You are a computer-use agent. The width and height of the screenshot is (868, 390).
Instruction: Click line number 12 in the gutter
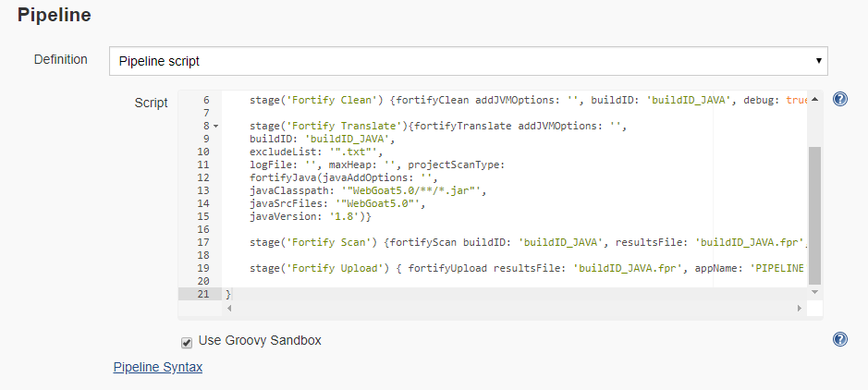coord(203,177)
